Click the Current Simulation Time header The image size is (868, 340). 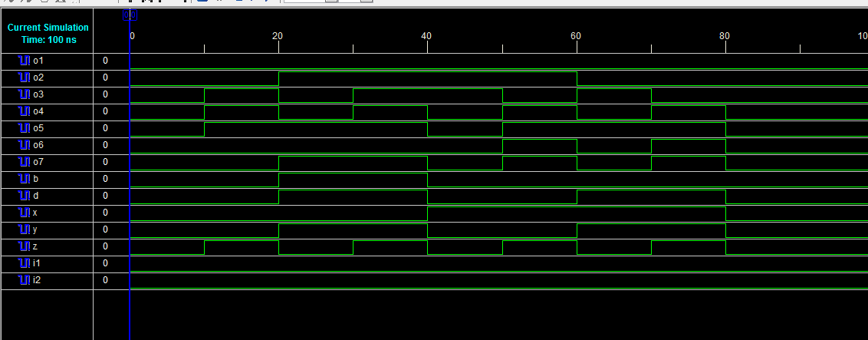[x=48, y=33]
